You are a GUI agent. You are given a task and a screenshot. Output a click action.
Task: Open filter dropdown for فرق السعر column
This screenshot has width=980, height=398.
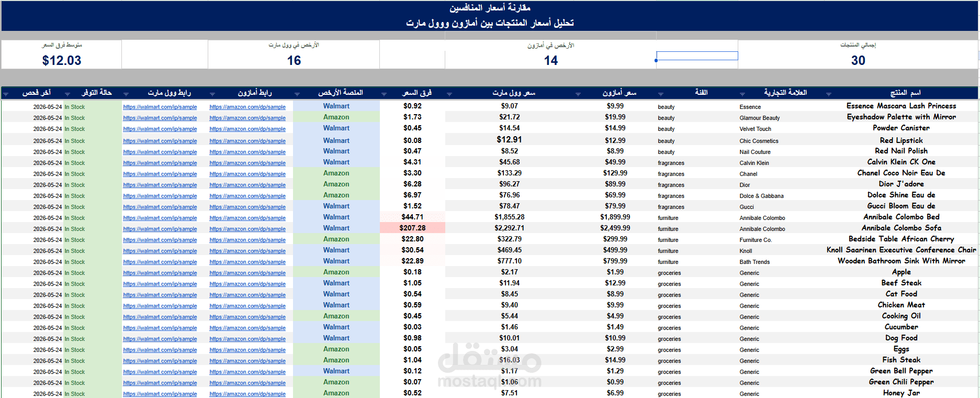[x=384, y=94]
